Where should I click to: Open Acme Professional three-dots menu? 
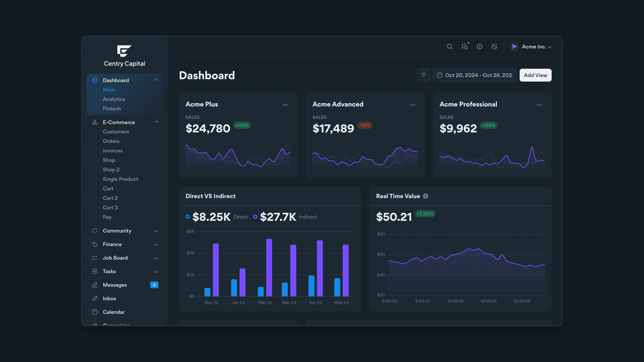539,105
